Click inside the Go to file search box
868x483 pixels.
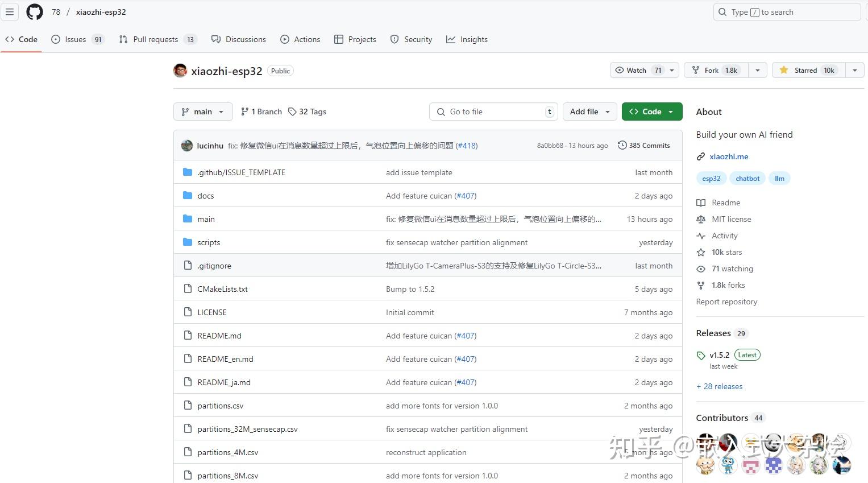(493, 112)
